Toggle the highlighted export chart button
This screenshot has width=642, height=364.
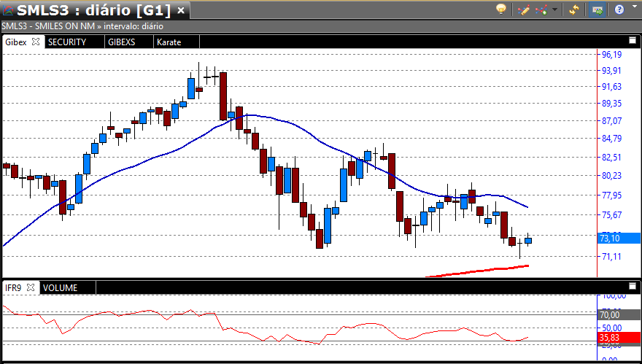[597, 9]
